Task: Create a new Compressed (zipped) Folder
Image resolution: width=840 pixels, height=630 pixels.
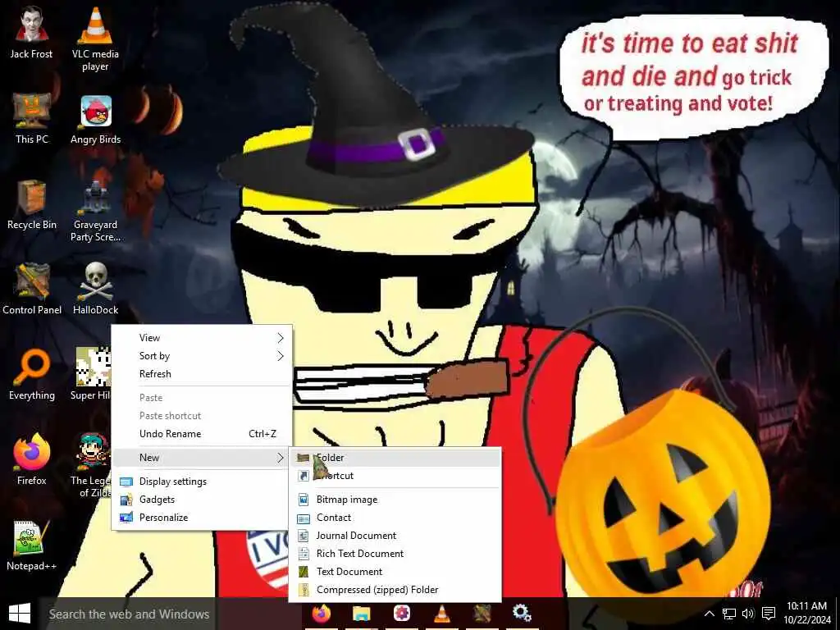Action: [395, 590]
